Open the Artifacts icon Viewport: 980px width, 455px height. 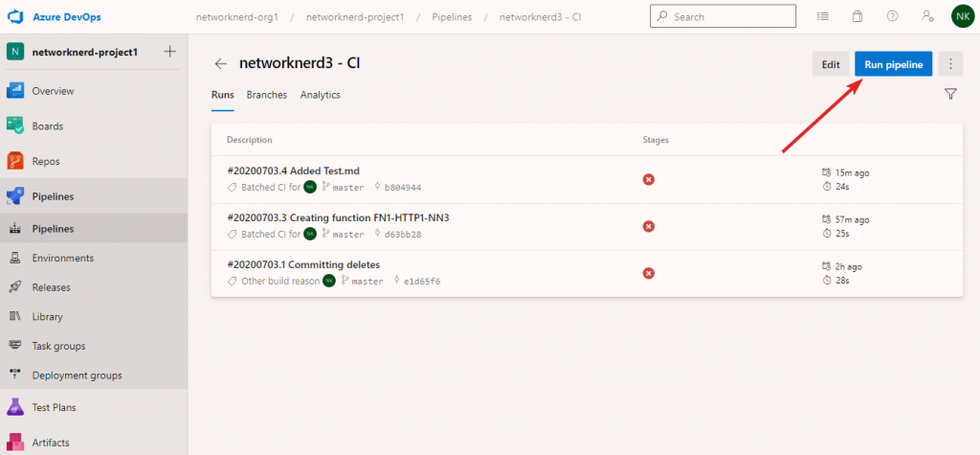(15, 442)
